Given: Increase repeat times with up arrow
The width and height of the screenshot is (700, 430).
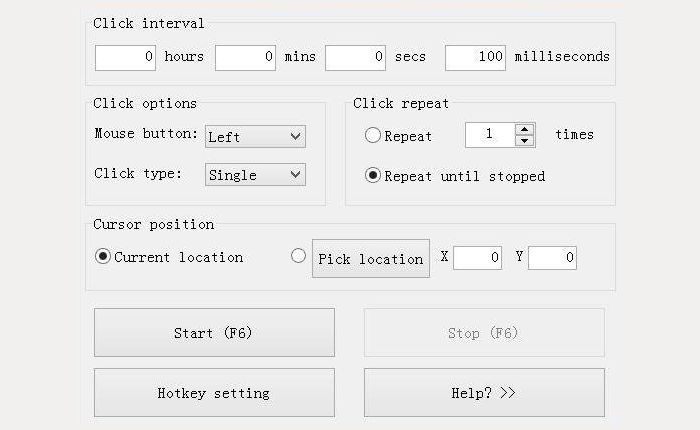Looking at the screenshot, I should pos(525,129).
